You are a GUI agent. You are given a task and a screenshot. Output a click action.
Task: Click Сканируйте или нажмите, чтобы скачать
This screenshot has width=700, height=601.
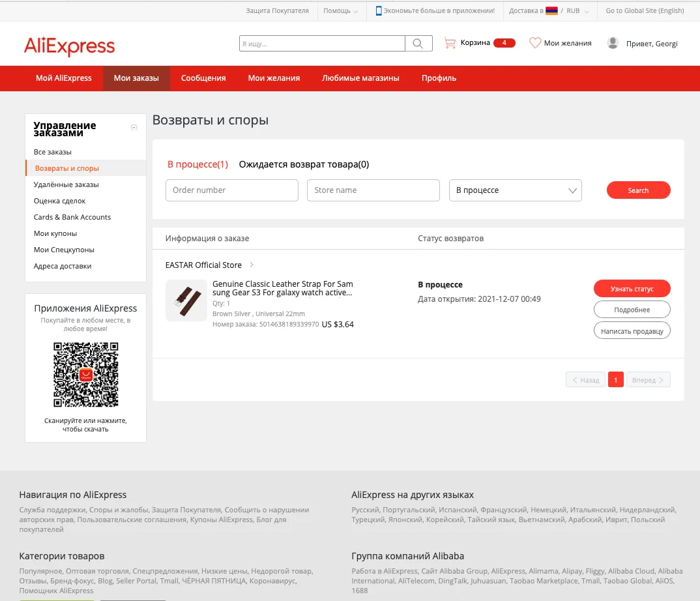coord(86,424)
